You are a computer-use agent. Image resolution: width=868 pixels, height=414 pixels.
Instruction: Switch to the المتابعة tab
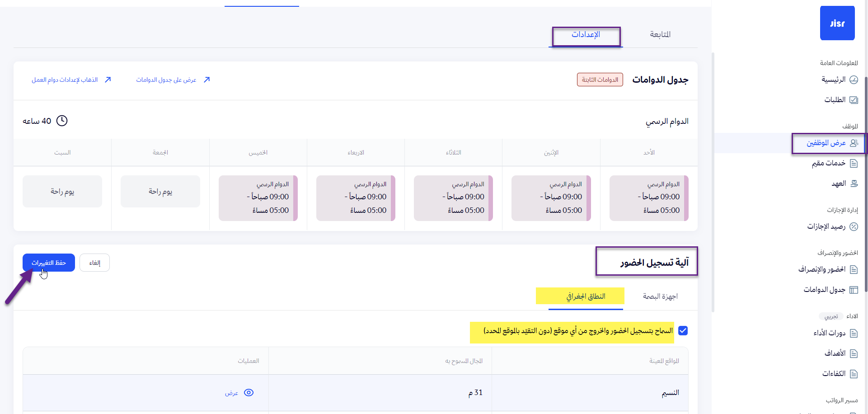pos(660,35)
